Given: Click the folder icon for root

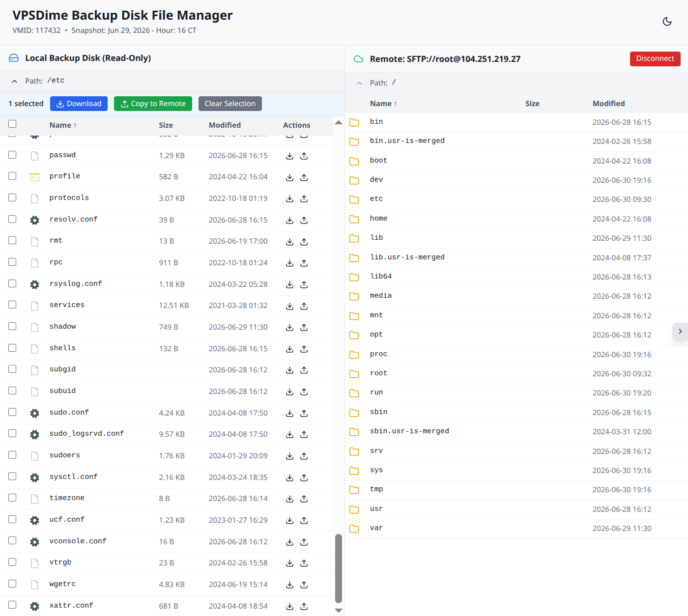Looking at the screenshot, I should (x=354, y=374).
